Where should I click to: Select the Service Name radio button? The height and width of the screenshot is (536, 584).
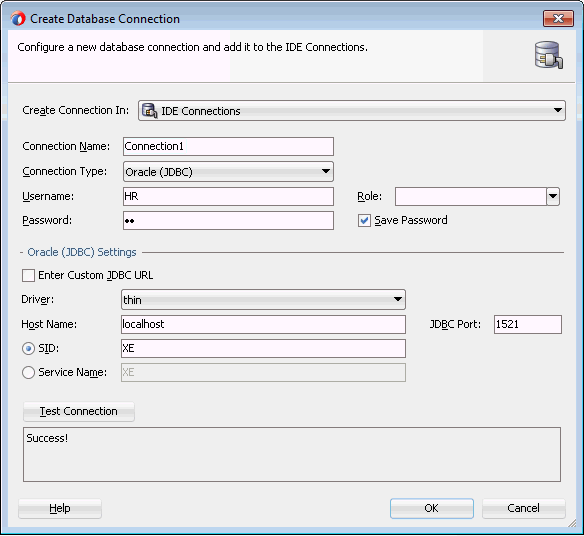coord(28,372)
